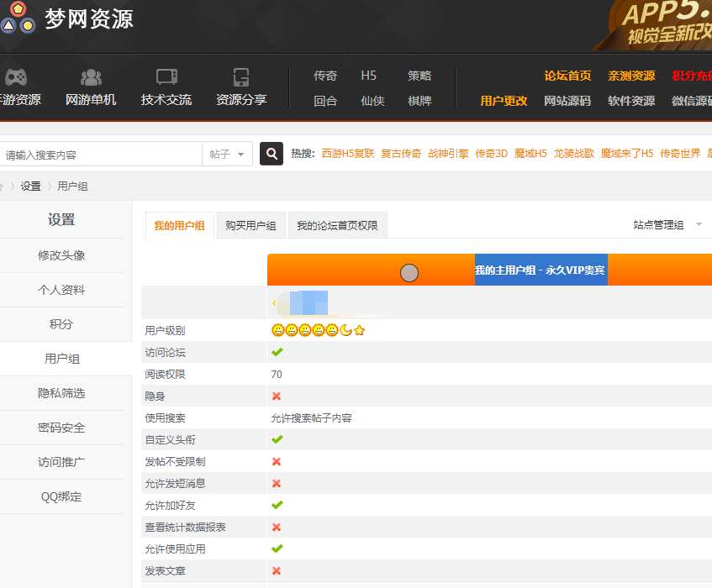
Task: Open 网站源码 nav link
Action: coord(567,101)
